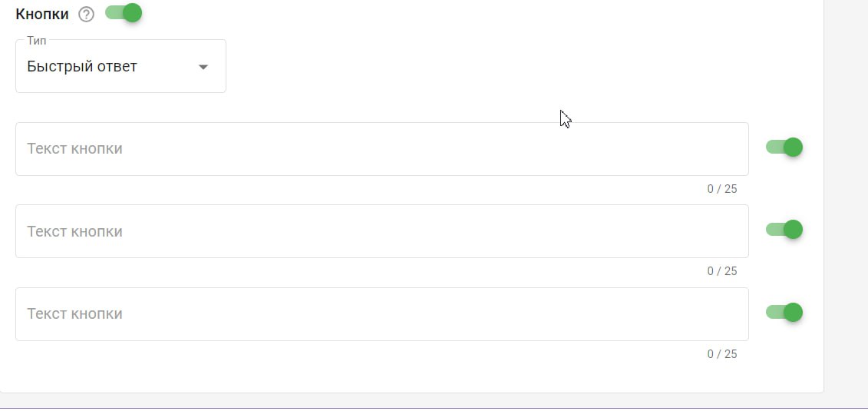This screenshot has width=868, height=411.
Task: Focus the first Текст кнопки input
Action: [x=381, y=149]
